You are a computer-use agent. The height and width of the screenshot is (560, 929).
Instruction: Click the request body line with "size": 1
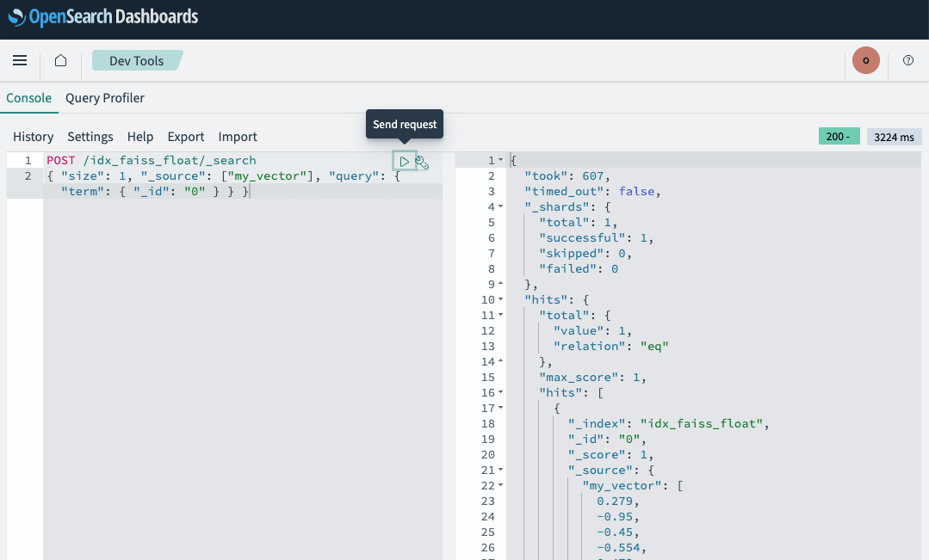click(x=223, y=175)
